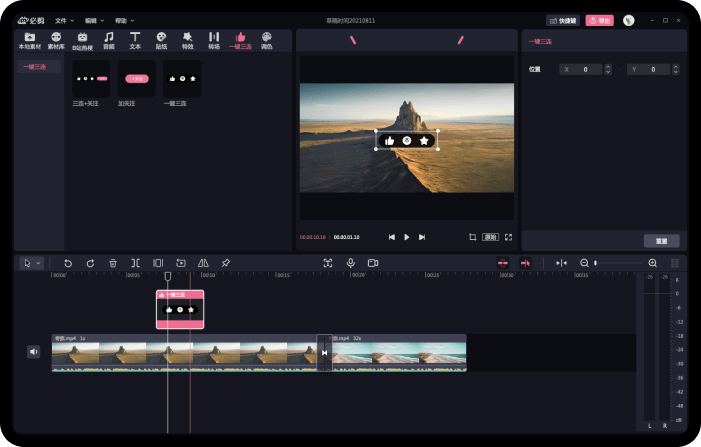Open the selection tool dropdown arrow

pos(39,263)
